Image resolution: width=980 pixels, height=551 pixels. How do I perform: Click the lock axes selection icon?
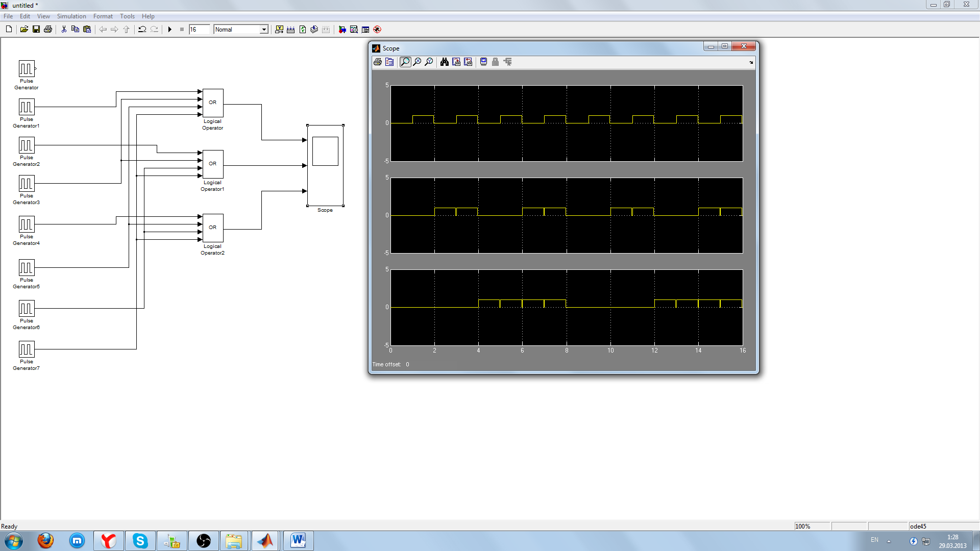[x=495, y=62]
